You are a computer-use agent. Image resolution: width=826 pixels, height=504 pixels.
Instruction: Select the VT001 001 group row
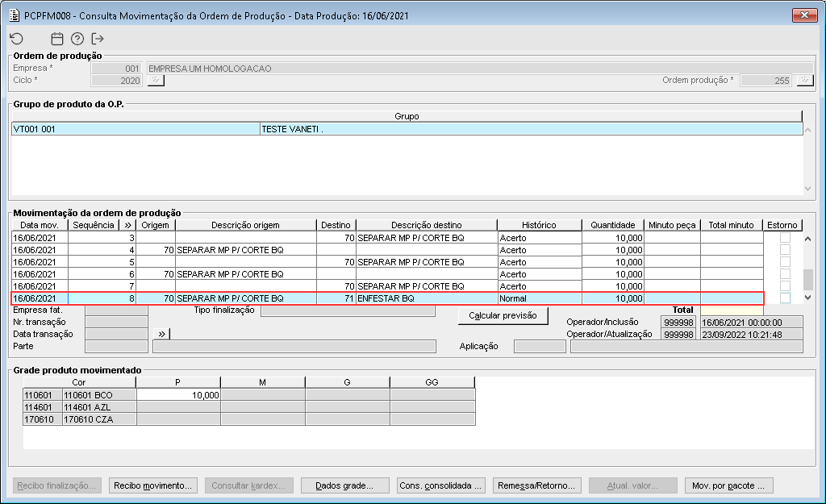pos(407,129)
